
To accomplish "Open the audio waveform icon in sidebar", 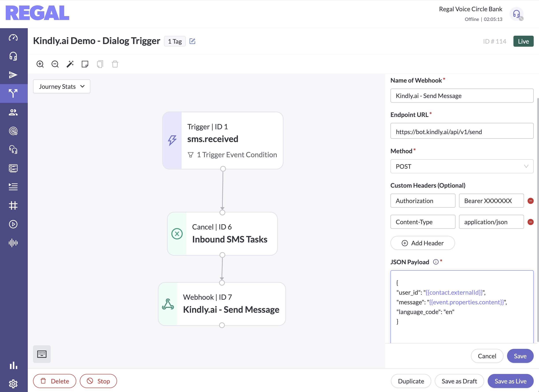I will click(x=13, y=243).
